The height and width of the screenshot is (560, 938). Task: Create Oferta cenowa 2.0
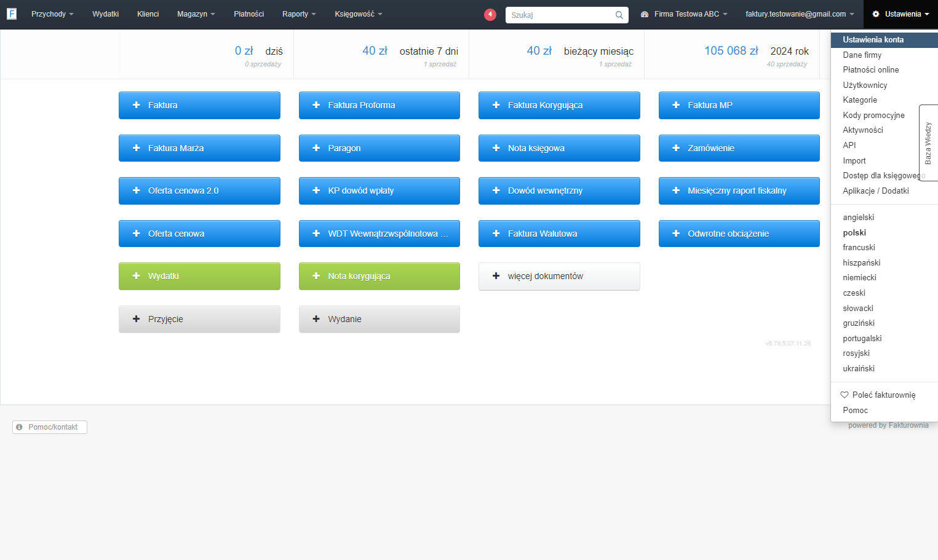point(199,191)
